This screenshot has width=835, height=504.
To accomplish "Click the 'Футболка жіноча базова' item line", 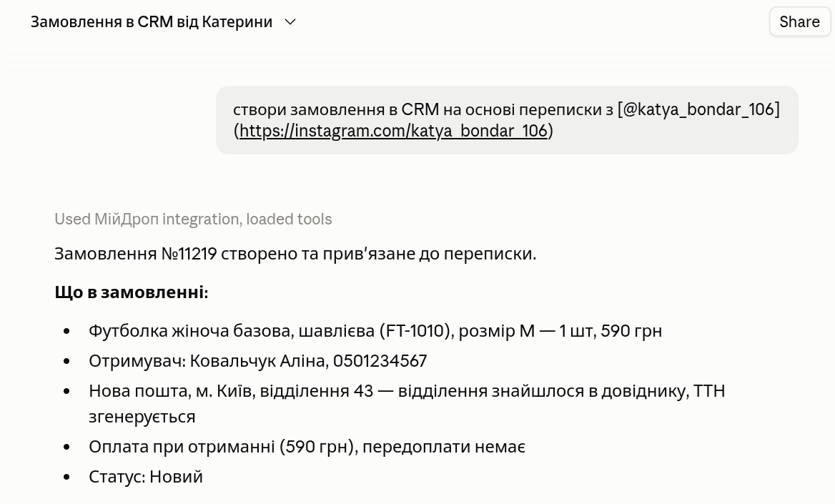I will tap(375, 331).
